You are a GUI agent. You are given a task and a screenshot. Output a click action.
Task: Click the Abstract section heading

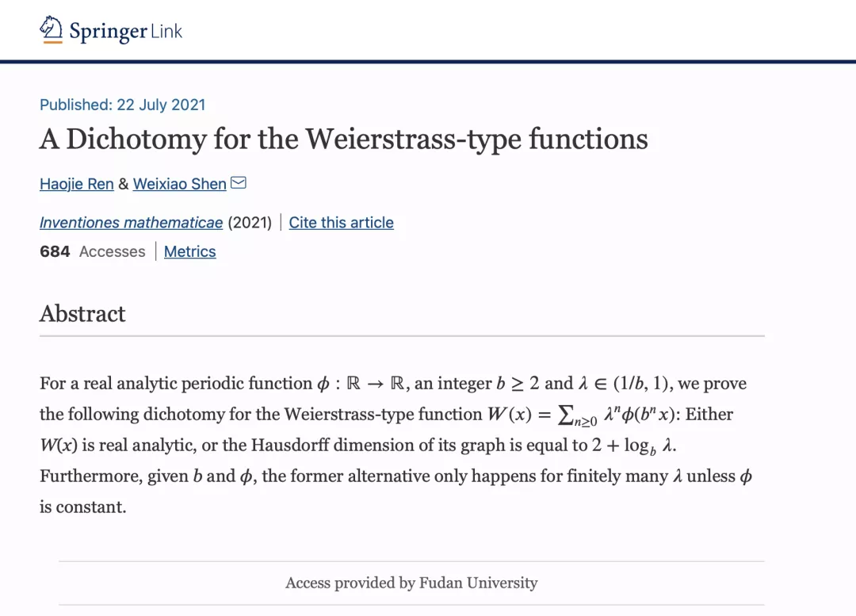click(x=82, y=314)
